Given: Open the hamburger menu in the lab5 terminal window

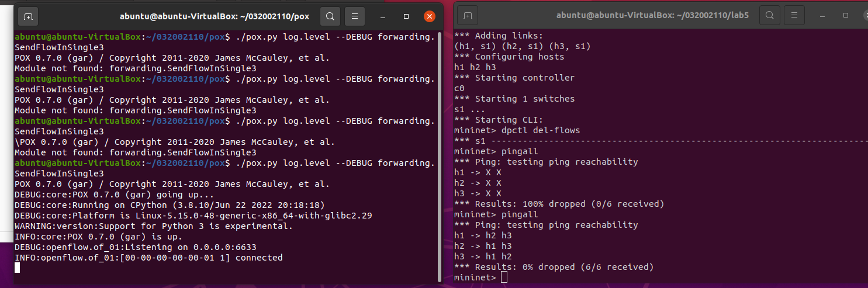Looking at the screenshot, I should pyautogui.click(x=794, y=16).
